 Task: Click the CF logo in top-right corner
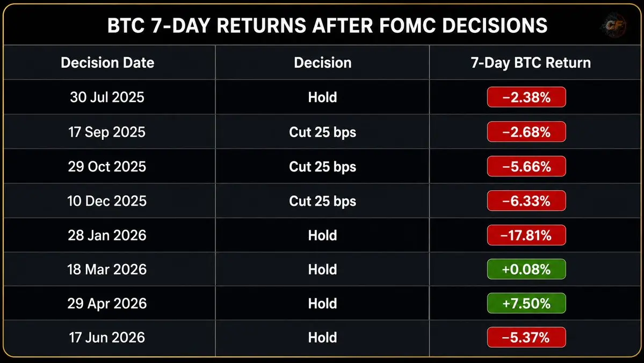tap(615, 25)
